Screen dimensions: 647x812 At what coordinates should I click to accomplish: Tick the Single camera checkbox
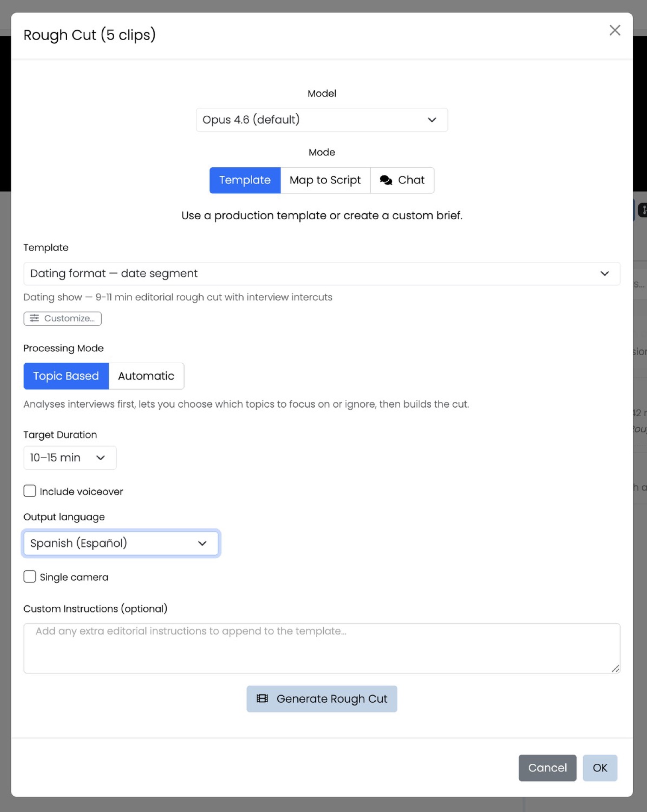pyautogui.click(x=30, y=577)
